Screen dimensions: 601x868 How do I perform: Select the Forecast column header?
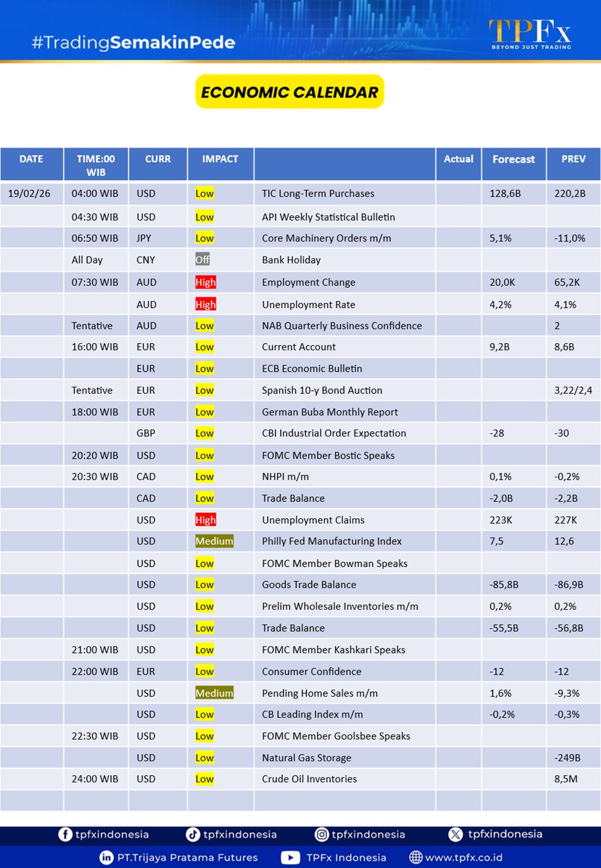[x=513, y=159]
